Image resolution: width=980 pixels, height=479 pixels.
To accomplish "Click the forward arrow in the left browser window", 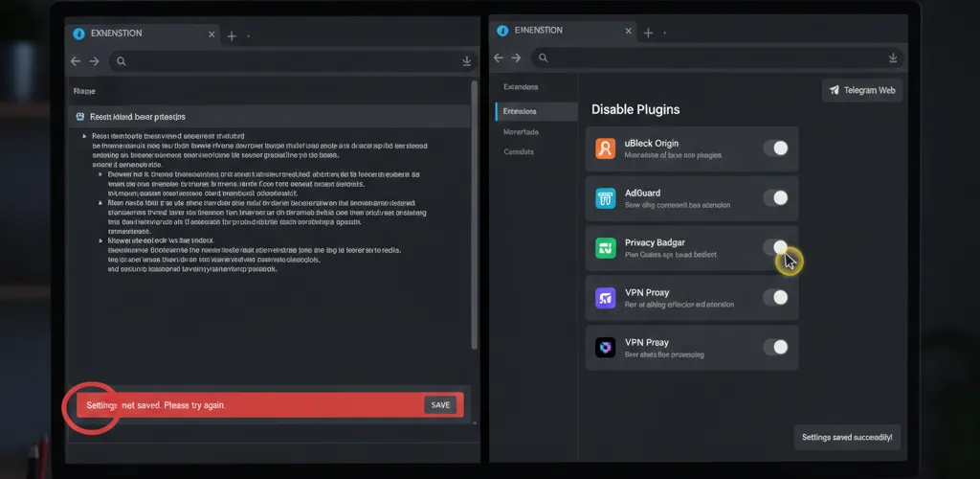I will (95, 61).
